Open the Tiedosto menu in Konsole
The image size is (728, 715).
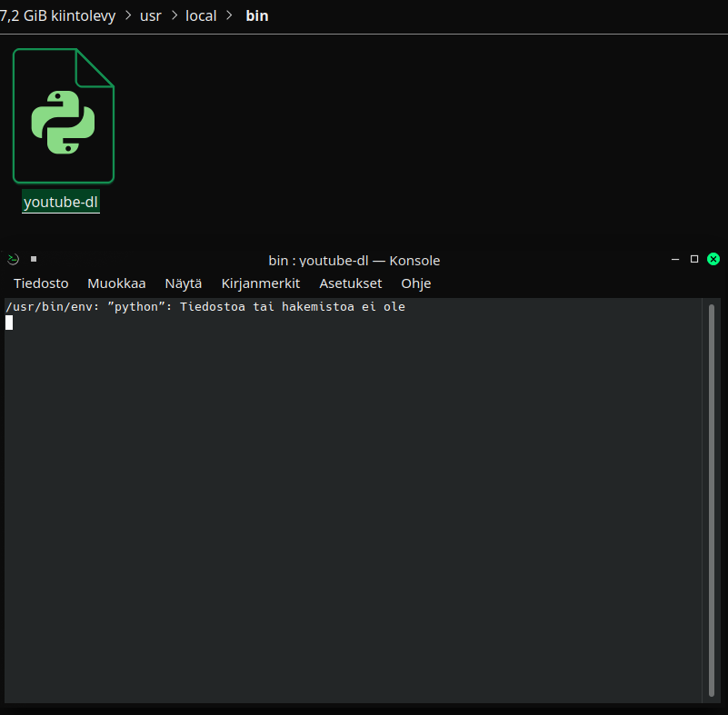[x=41, y=283]
